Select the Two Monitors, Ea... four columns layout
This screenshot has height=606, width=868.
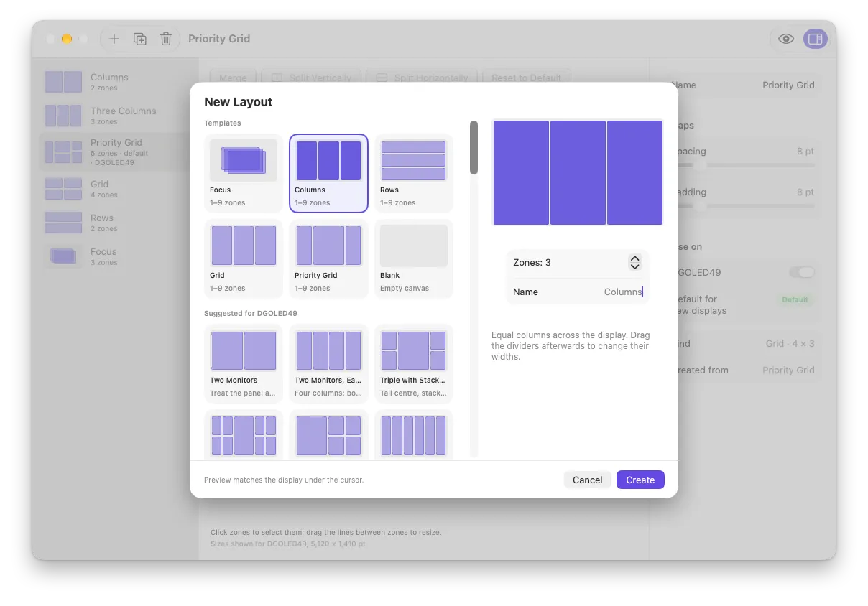[328, 363]
